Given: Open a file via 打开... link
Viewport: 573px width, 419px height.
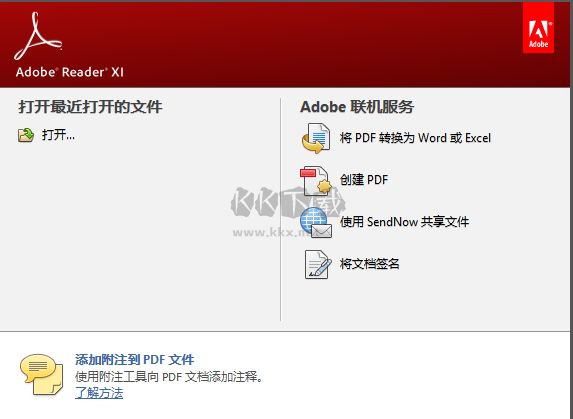Looking at the screenshot, I should click(58, 135).
